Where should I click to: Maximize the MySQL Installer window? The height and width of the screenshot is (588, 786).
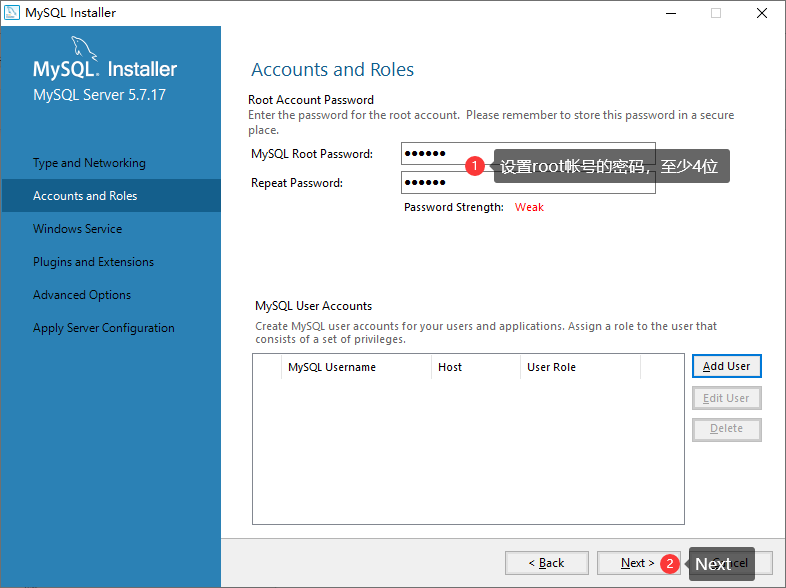716,13
